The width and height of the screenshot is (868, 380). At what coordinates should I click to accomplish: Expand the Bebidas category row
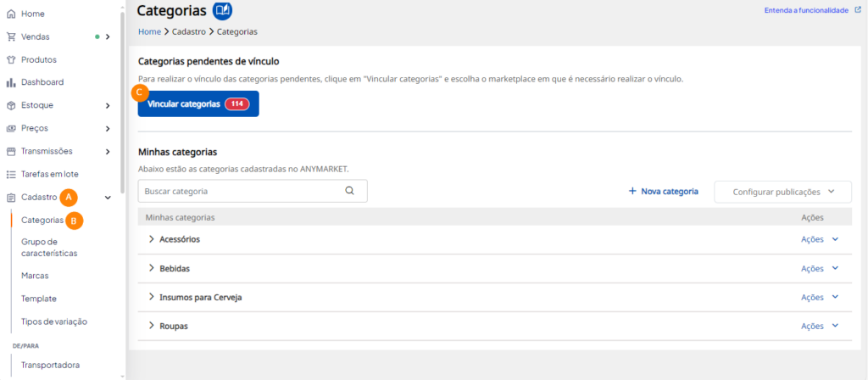click(x=151, y=268)
